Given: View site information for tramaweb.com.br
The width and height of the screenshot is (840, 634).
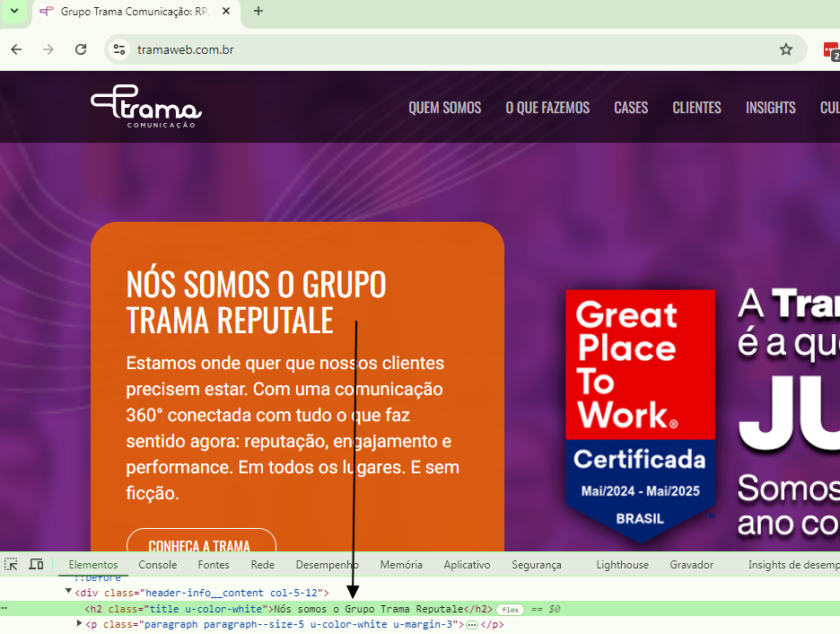Looking at the screenshot, I should 119,50.
